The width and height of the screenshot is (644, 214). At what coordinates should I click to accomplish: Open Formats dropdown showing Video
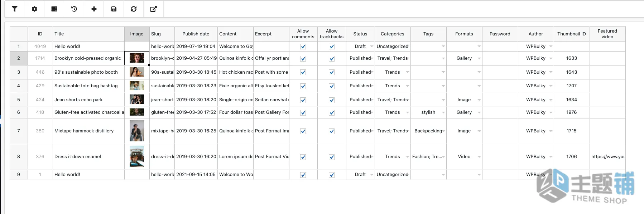click(x=479, y=157)
